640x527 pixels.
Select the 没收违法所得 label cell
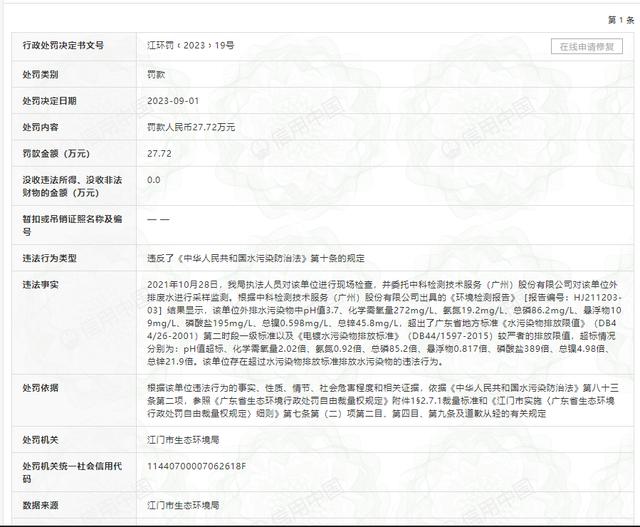tap(72, 186)
